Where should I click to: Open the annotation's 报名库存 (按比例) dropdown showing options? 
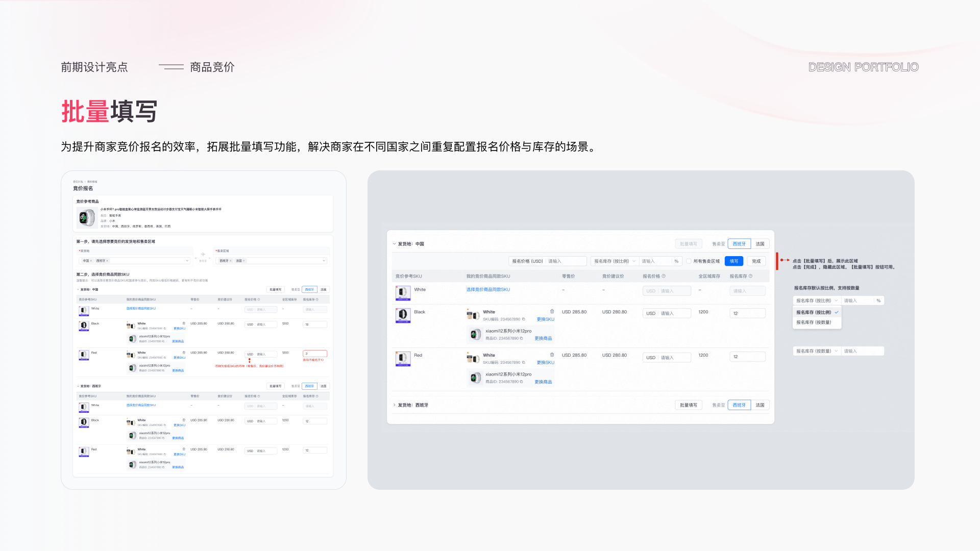pos(817,300)
